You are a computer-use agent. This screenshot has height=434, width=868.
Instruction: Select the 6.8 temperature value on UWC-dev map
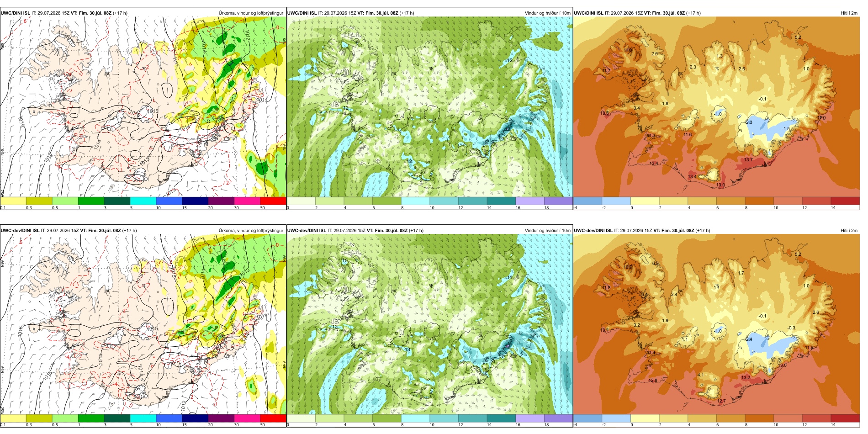[656, 264]
